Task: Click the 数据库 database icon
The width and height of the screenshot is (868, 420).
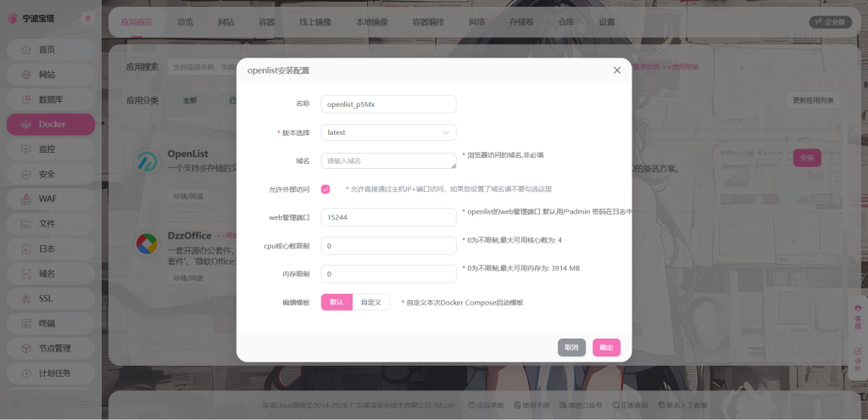Action: click(25, 100)
